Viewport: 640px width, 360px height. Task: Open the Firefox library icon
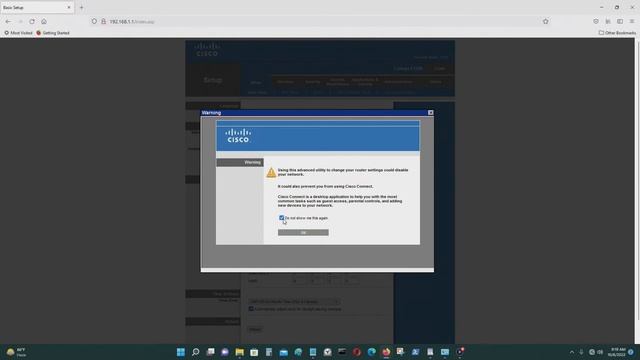coord(608,21)
